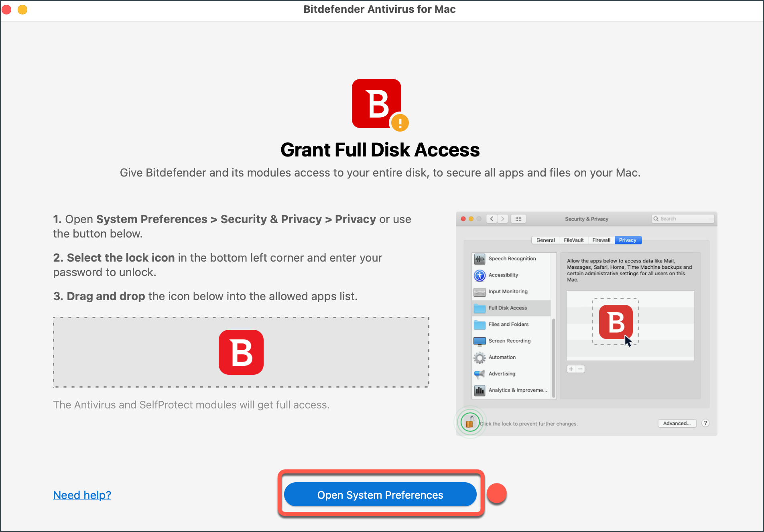Screen dimensions: 764x532
Task: Click the 'Analytics & Improveme...' label
Action: click(518, 390)
